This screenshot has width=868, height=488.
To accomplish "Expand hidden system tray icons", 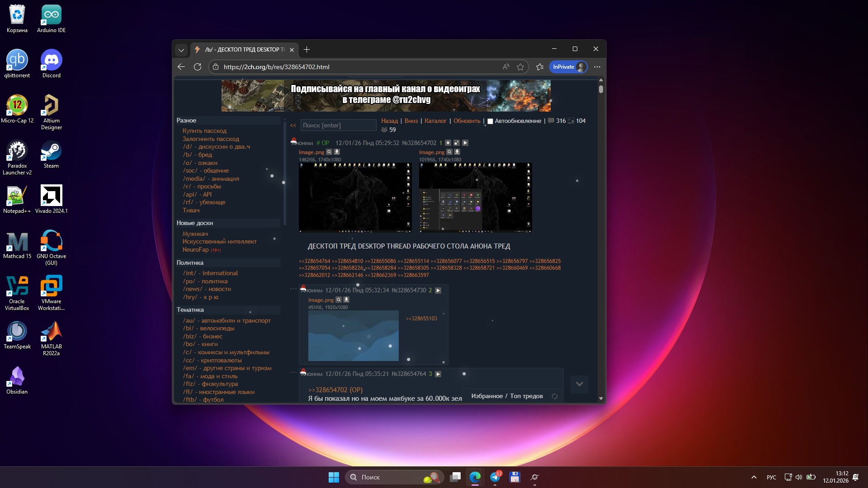I will click(x=754, y=477).
